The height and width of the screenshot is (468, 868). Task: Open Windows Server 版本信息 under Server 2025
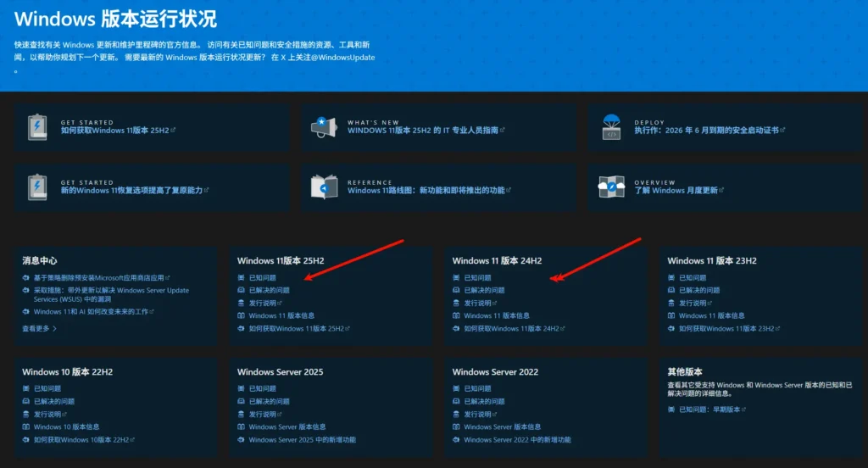coord(287,427)
